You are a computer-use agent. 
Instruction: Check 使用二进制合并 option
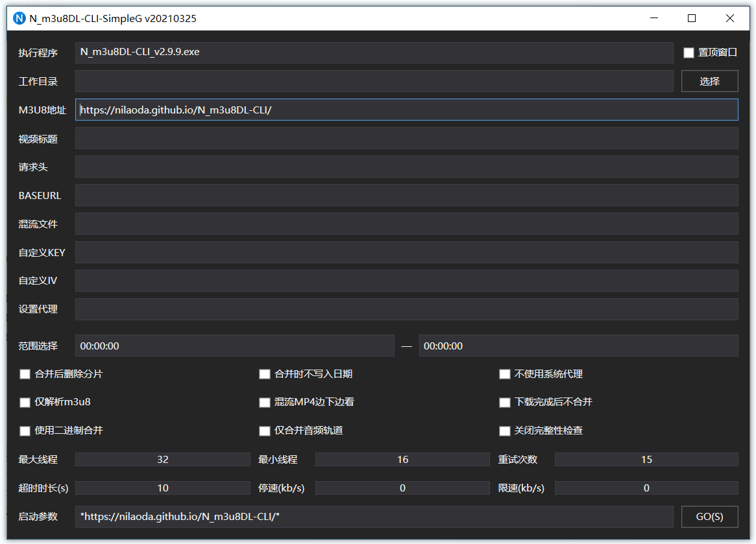(x=25, y=431)
